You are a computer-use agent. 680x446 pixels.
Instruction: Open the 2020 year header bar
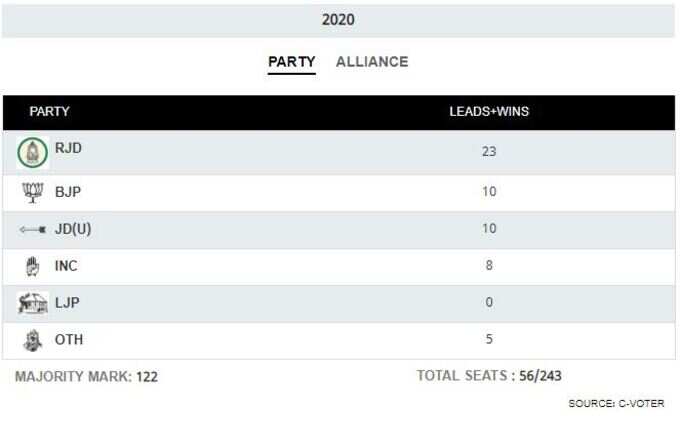coord(338,20)
